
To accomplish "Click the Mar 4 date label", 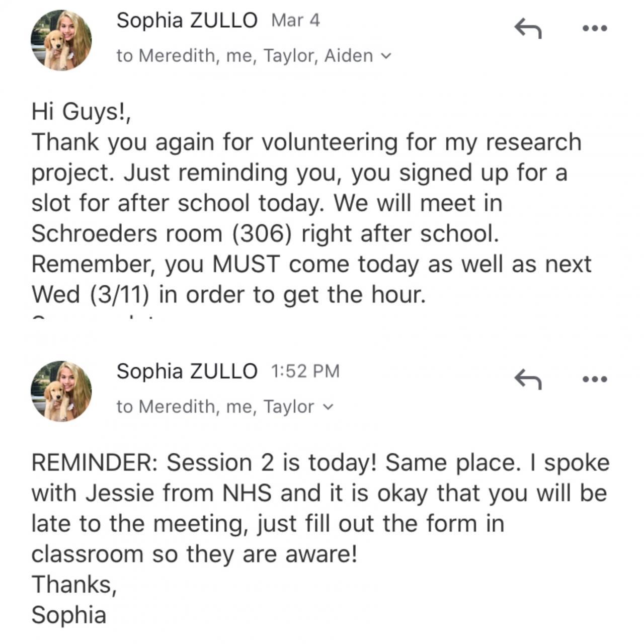I will point(295,21).
